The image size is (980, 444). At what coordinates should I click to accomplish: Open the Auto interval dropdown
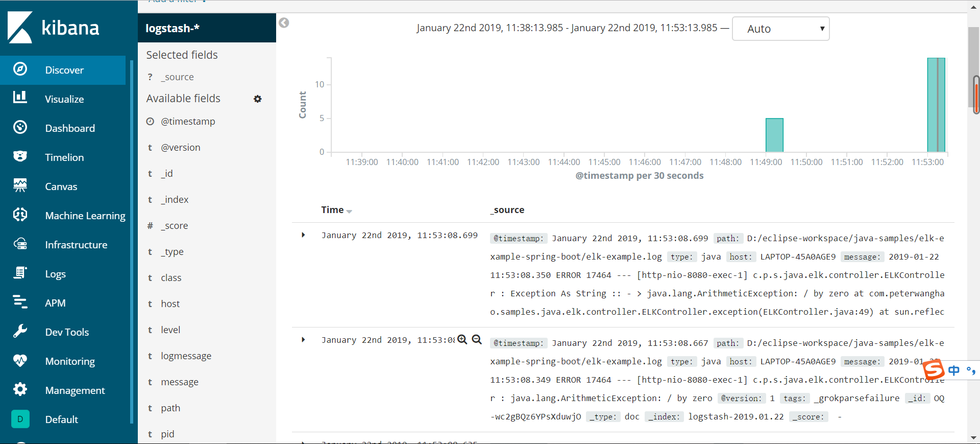pos(780,29)
